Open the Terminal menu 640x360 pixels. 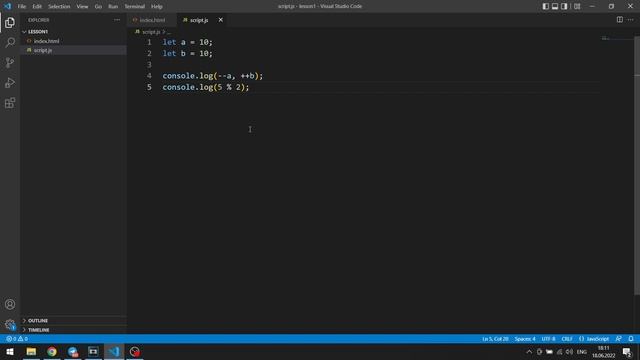click(x=134, y=6)
